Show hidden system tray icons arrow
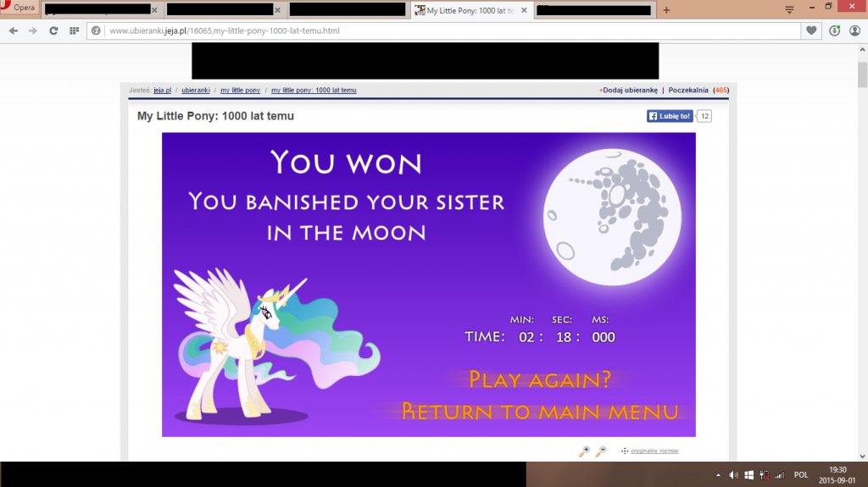The image size is (868, 487). coord(718,475)
